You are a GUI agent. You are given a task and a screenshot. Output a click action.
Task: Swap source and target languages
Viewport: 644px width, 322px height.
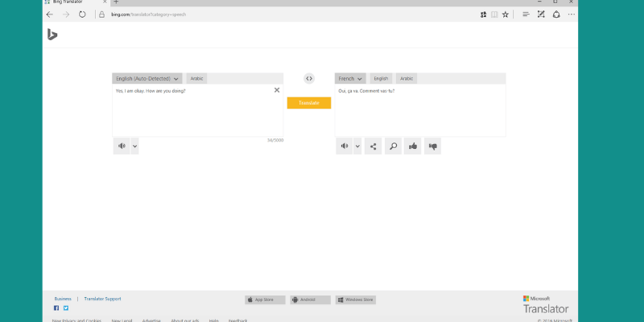click(309, 78)
